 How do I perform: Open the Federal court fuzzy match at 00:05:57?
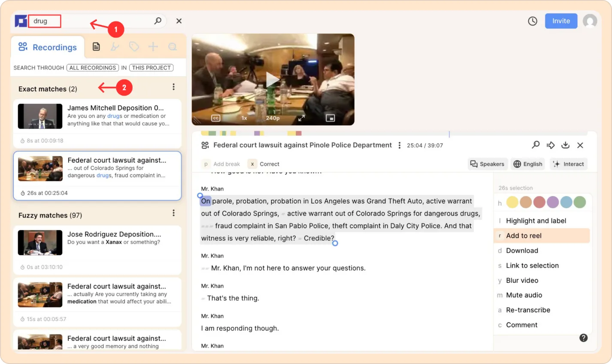[x=97, y=302]
